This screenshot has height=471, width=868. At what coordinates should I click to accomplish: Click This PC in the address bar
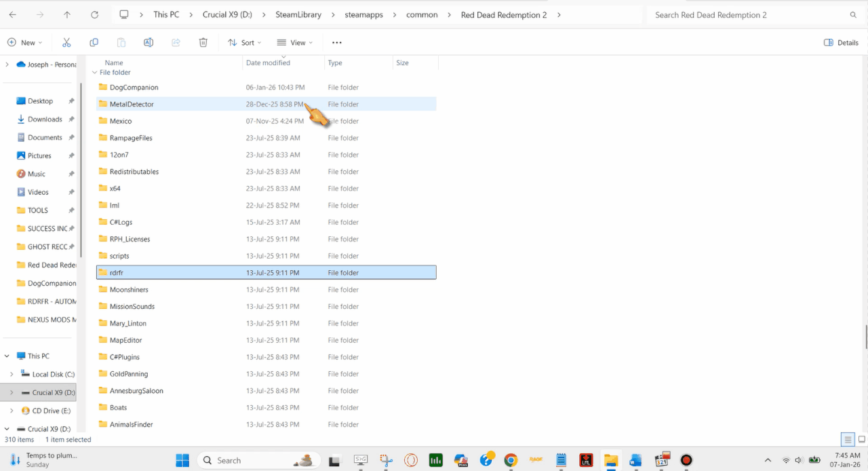tap(166, 14)
